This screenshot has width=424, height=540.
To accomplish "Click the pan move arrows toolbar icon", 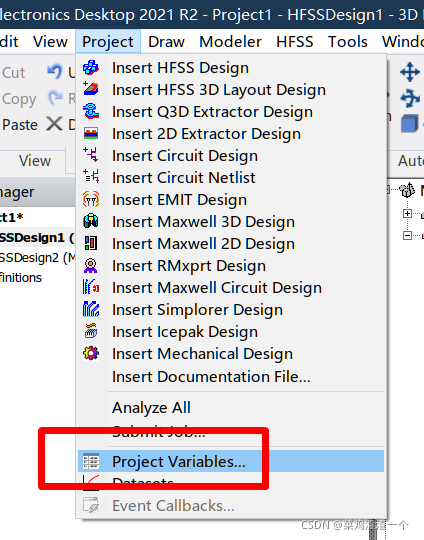I will point(410,72).
